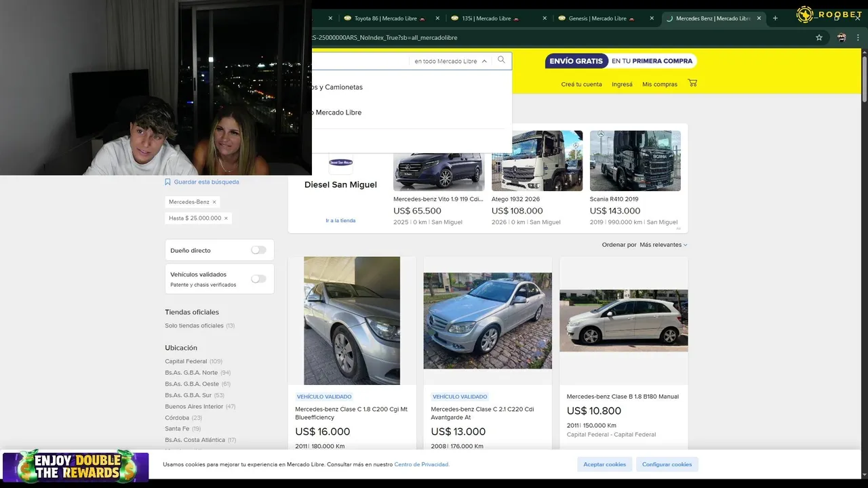Viewport: 868px width, 488px height.
Task: Filter location by Córdoba
Action: [x=183, y=418]
